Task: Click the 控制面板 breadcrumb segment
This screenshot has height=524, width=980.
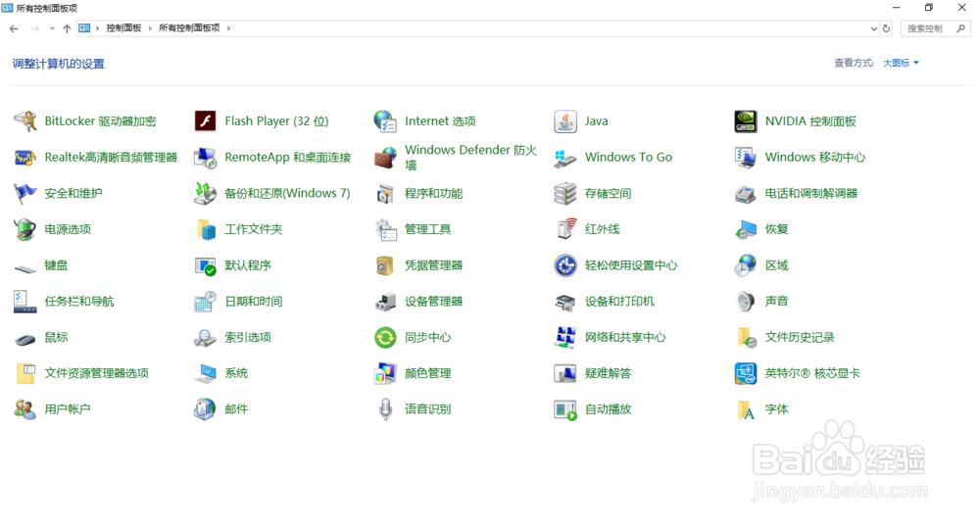Action: click(x=123, y=28)
